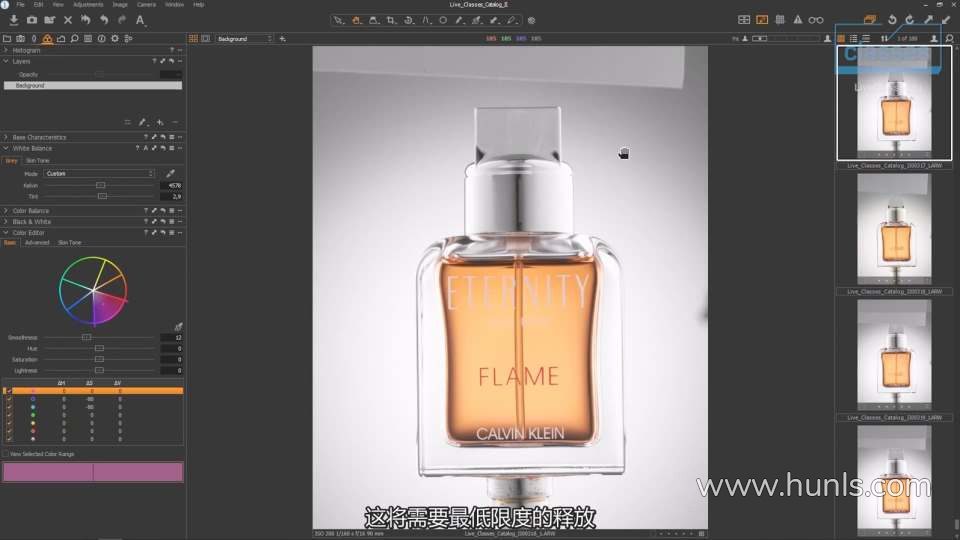The image size is (960, 540).
Task: Expand the Base Characteristics panel
Action: 6,137
